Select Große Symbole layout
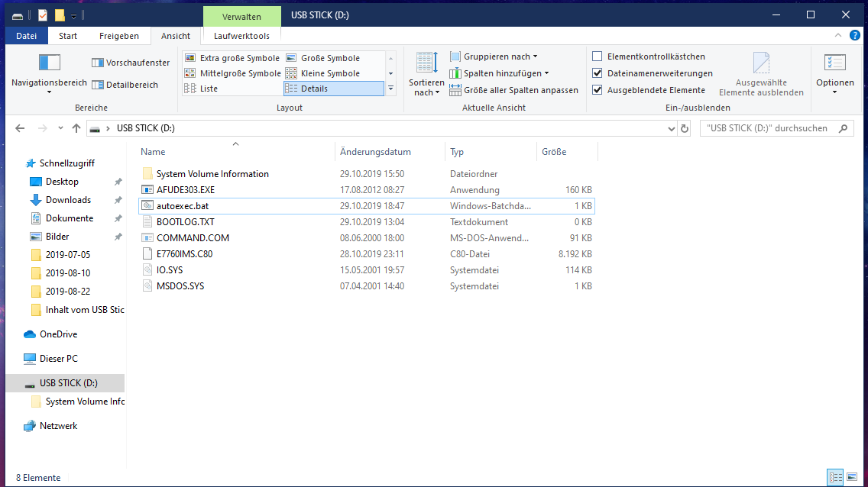Viewport: 868px width, 487px height. 322,58
